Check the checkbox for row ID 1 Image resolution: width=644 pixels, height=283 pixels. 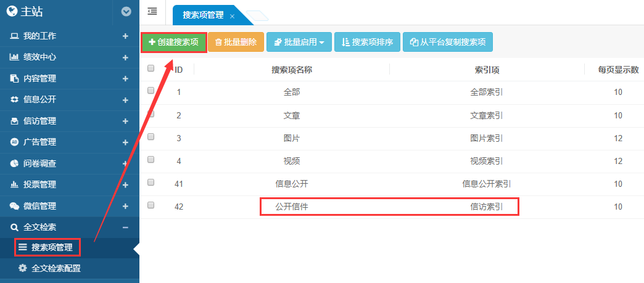pos(151,91)
